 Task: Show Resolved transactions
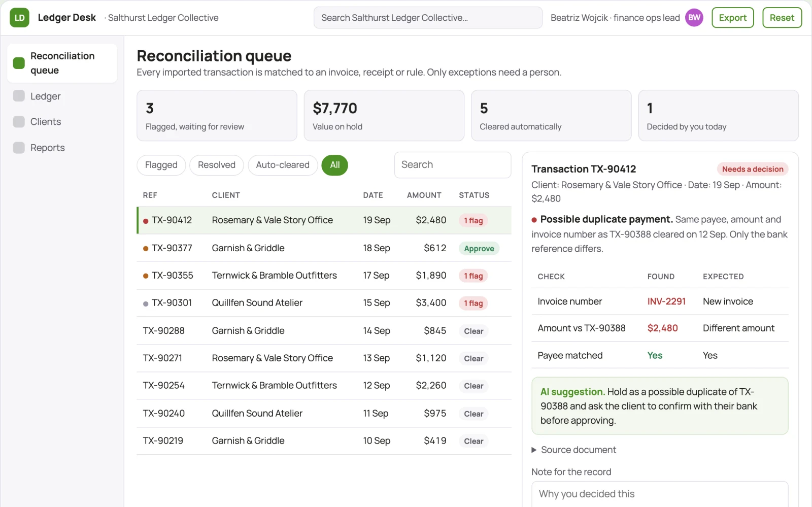[217, 165]
